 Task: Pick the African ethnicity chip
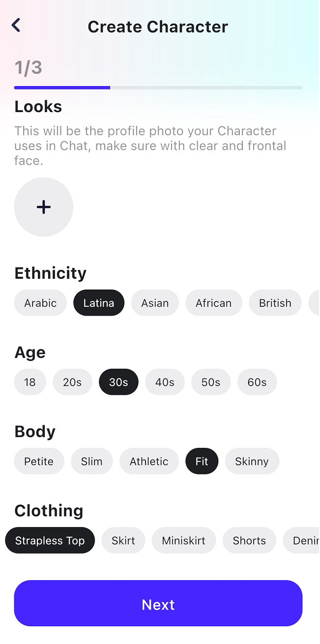click(213, 303)
